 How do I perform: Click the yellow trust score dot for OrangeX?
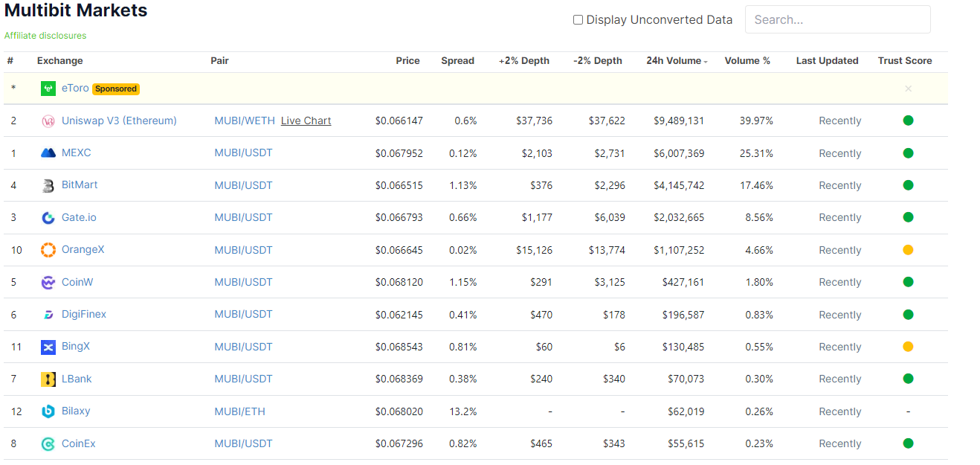(x=908, y=250)
